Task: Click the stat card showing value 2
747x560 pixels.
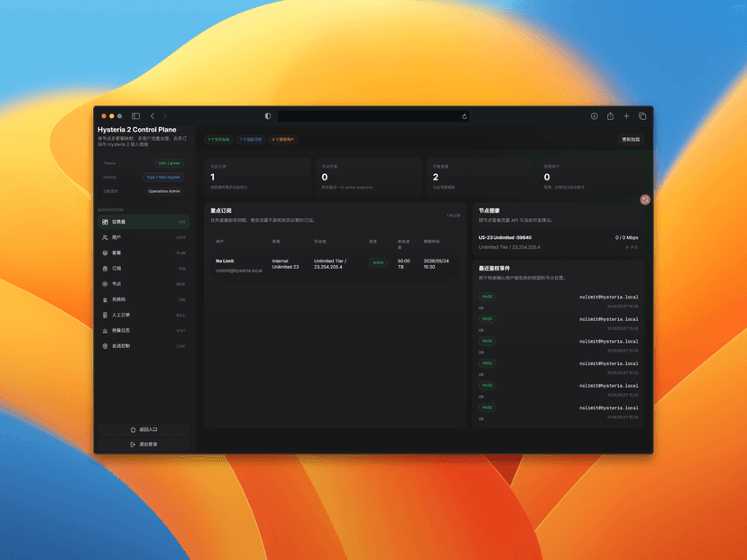Action: 480,177
